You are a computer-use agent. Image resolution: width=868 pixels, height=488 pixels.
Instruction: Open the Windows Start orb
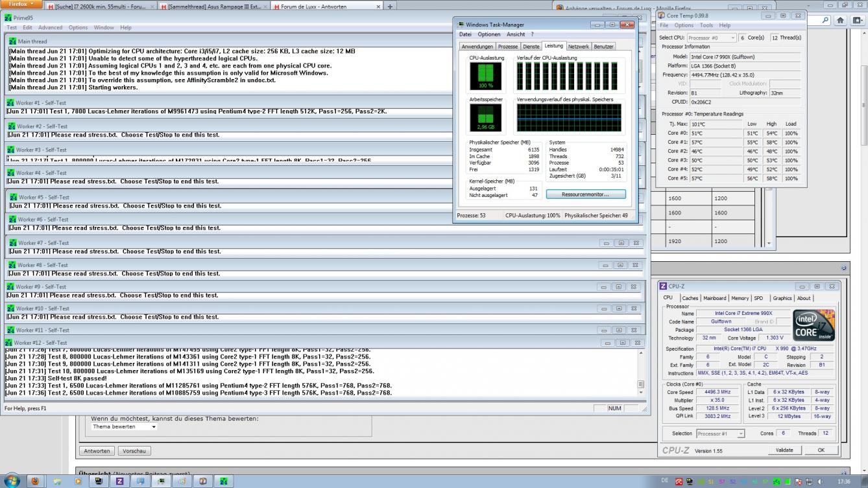coord(12,481)
